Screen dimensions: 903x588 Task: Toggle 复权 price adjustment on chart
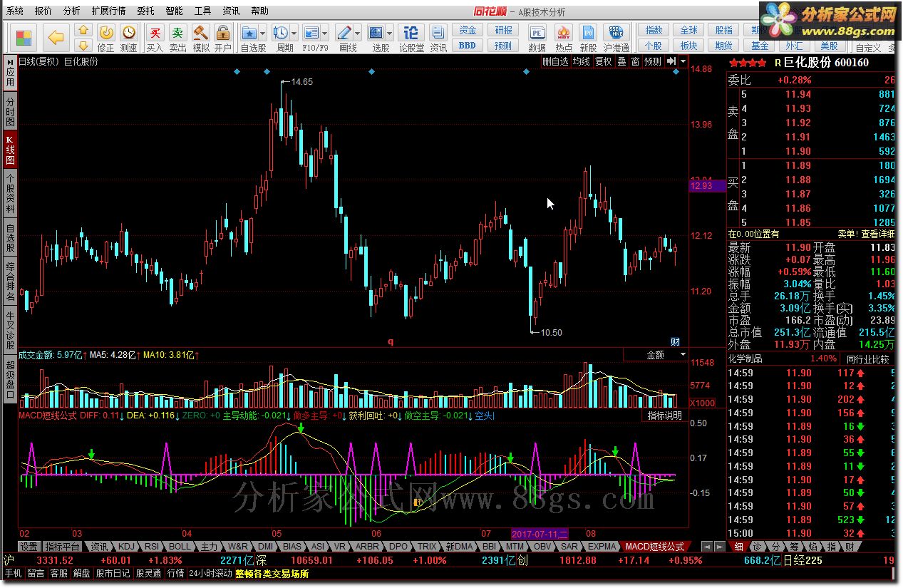point(604,62)
